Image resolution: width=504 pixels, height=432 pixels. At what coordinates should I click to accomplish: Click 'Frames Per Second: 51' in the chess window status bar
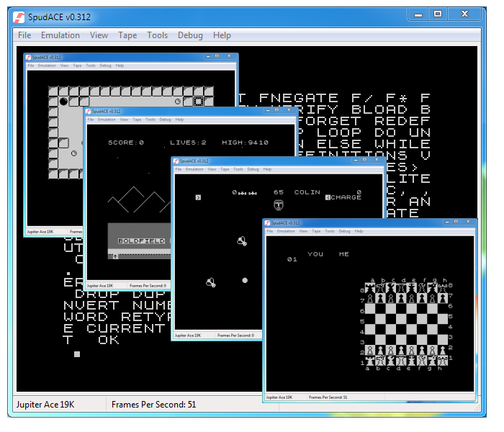point(328,397)
